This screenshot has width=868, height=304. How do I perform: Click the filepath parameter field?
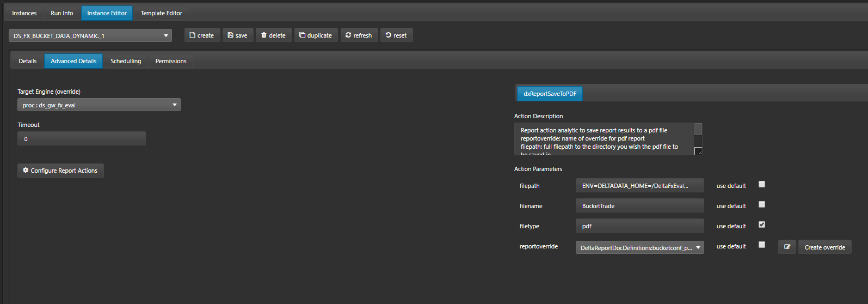(x=639, y=186)
